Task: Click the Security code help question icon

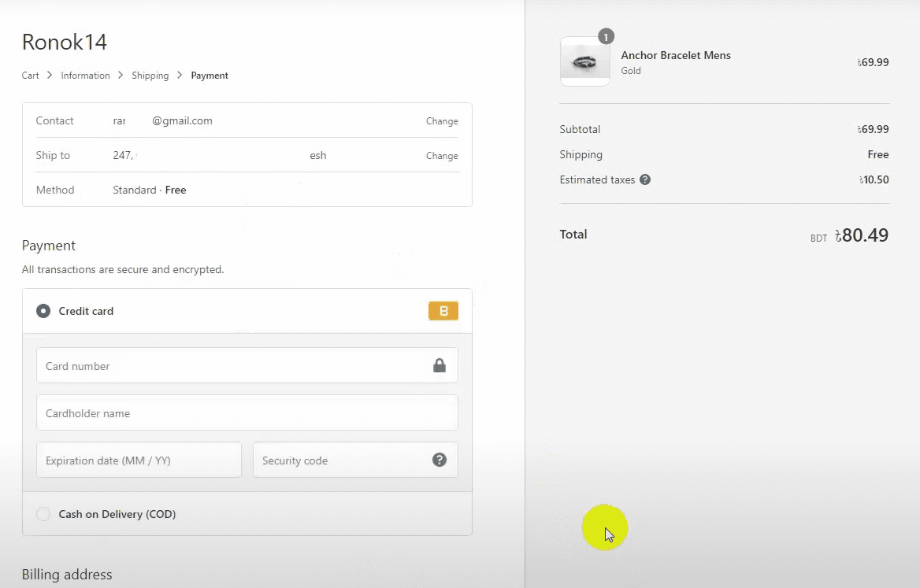Action: 440,460
